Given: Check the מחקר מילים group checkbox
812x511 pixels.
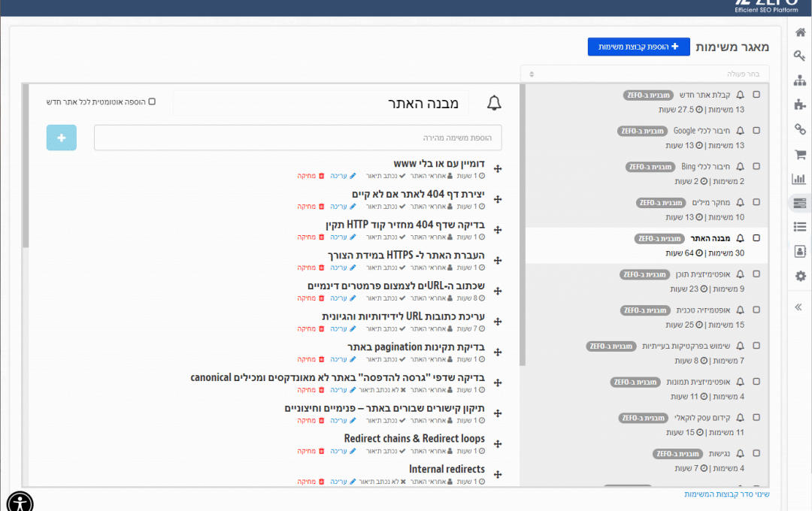Looking at the screenshot, I should (756, 202).
